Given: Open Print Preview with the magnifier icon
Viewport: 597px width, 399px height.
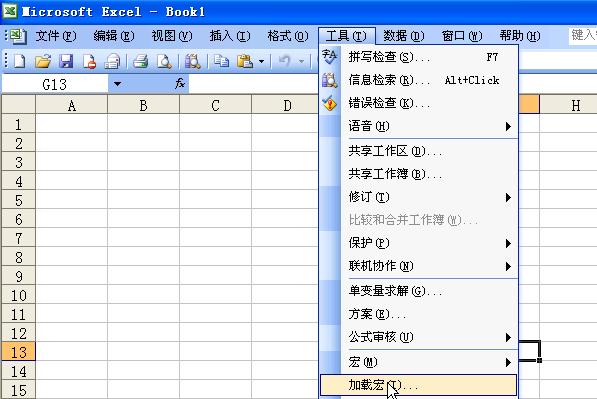Looking at the screenshot, I should pyautogui.click(x=164, y=61).
